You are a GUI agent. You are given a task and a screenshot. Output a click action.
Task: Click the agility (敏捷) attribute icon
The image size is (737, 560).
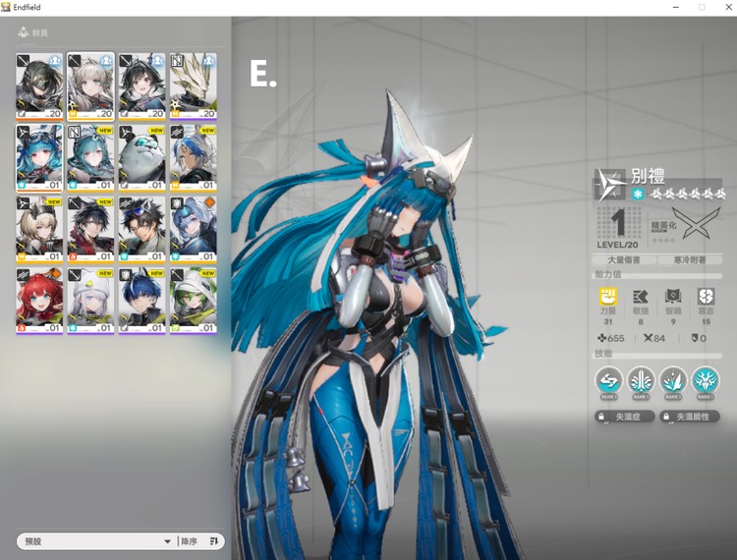coord(640,298)
